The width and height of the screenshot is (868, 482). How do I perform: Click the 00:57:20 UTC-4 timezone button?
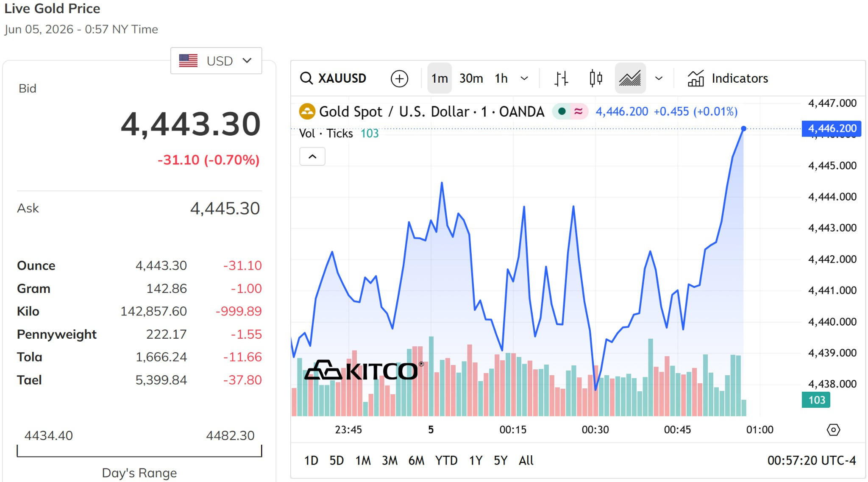click(812, 460)
